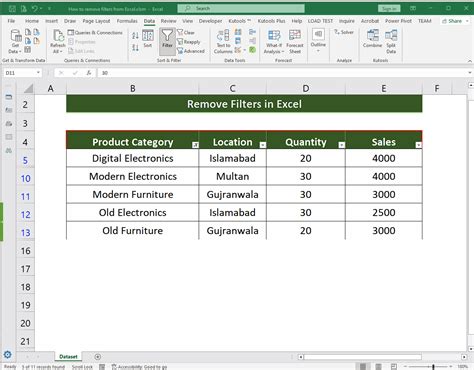This screenshot has width=474, height=370.
Task: Open Location filter dropdown
Action: (x=263, y=145)
